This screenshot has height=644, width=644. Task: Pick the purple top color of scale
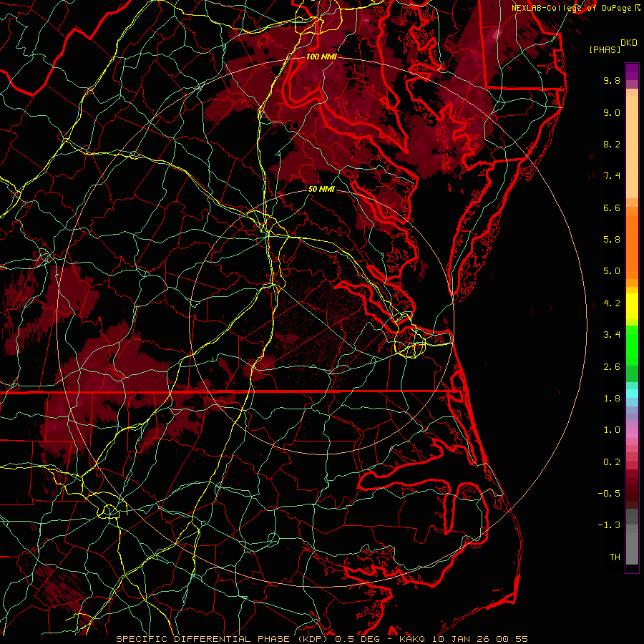coord(632,72)
